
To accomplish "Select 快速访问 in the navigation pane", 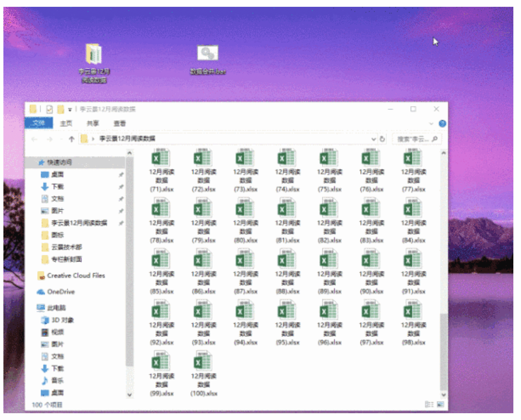I will point(76,162).
